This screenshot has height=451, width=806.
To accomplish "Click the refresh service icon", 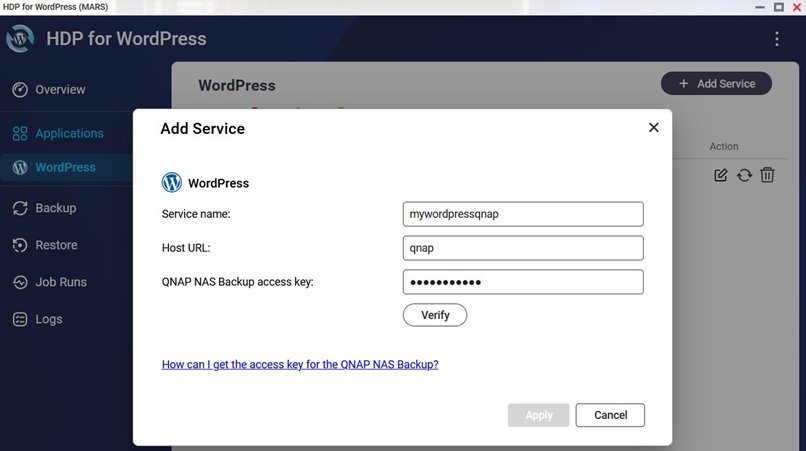I will point(744,175).
